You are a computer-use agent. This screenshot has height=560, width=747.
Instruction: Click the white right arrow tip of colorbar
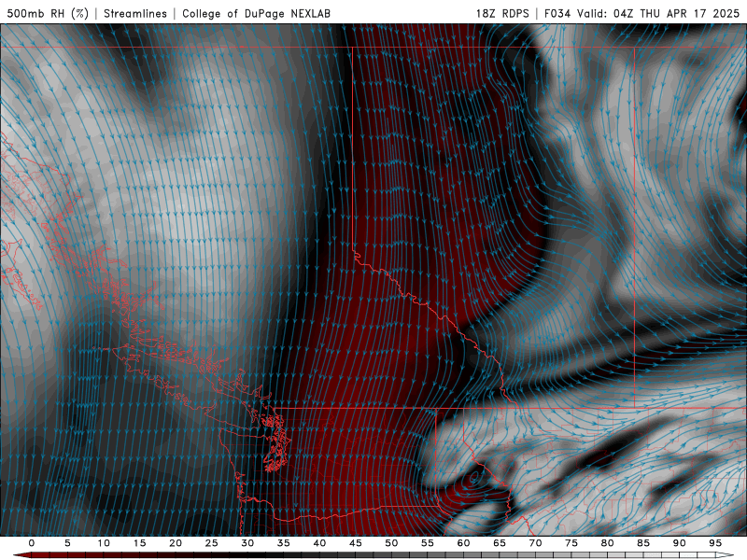point(725,555)
